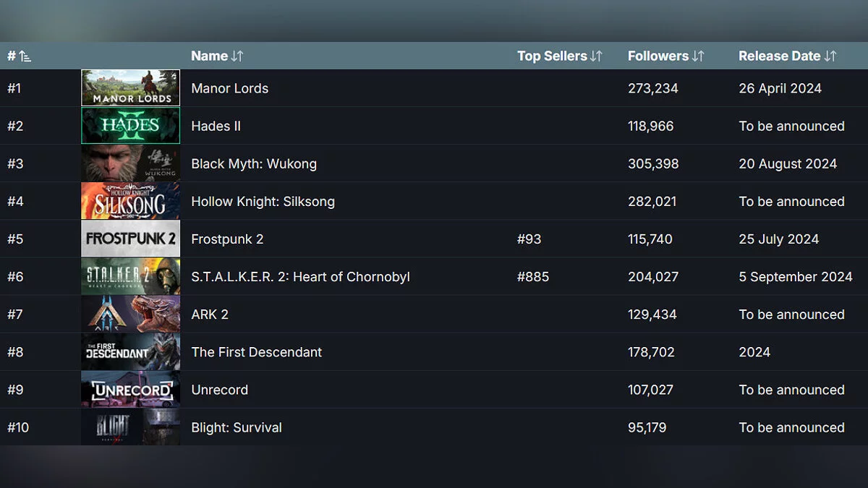868x488 pixels.
Task: Open the ARK 2 dragon thumbnail
Action: point(130,314)
